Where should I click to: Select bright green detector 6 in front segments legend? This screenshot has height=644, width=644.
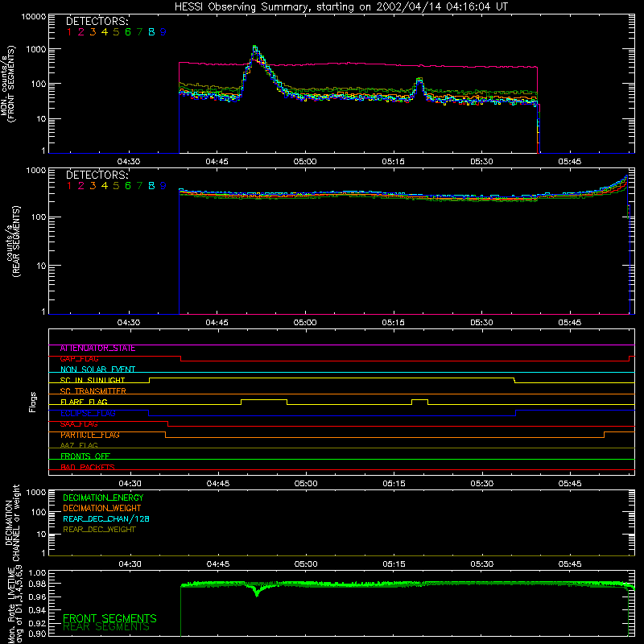128,32
